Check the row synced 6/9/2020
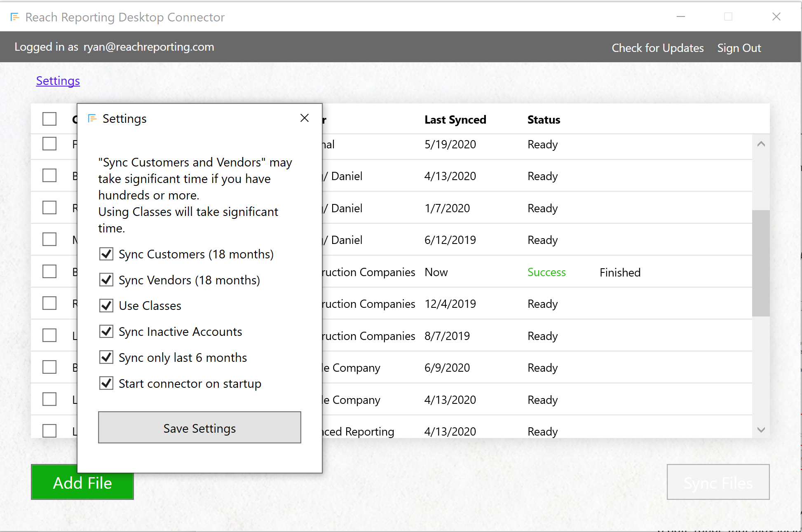The height and width of the screenshot is (532, 802). pos(49,367)
